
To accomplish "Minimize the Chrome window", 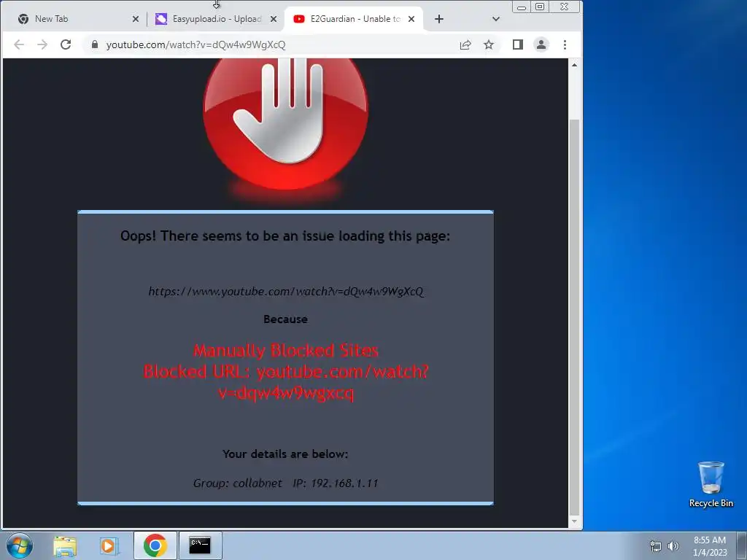I will (522, 7).
